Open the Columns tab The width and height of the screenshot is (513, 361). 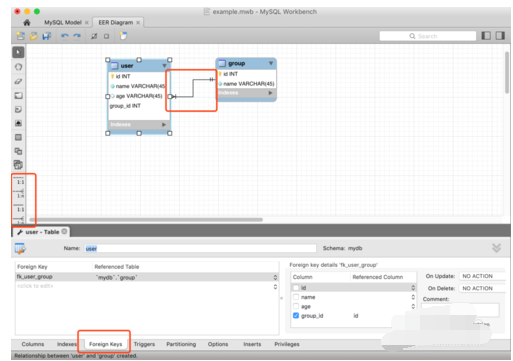[x=33, y=344]
